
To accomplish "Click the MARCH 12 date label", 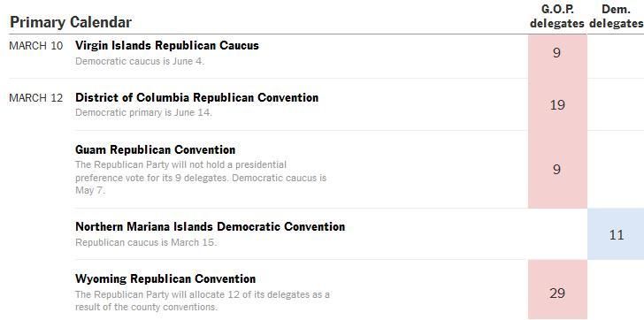I will [36, 98].
